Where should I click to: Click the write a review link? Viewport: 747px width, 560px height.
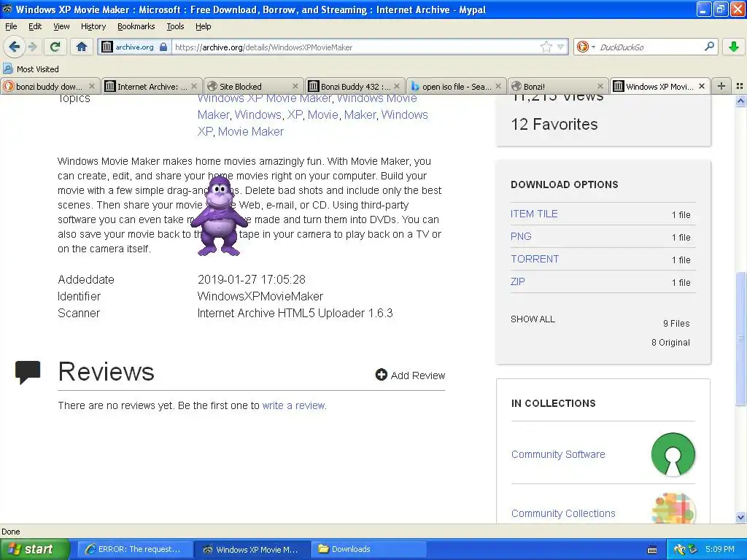click(295, 405)
